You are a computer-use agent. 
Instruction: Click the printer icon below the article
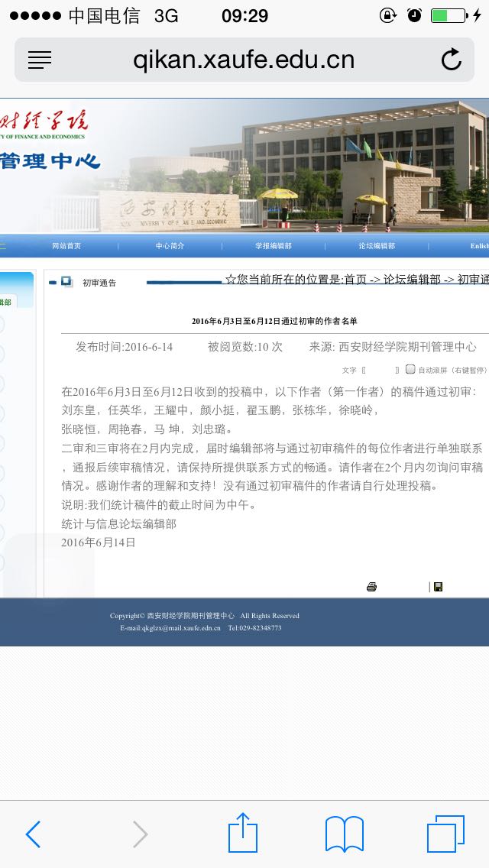(371, 587)
